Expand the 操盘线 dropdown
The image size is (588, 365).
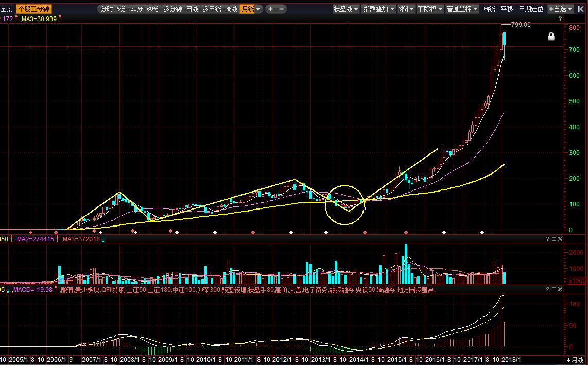346,9
